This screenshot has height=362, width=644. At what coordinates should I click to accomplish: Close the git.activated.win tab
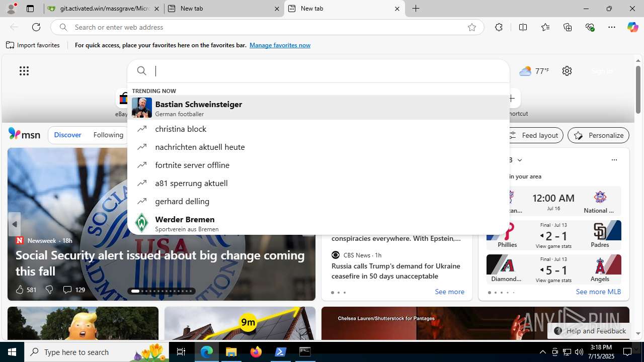pos(156,9)
